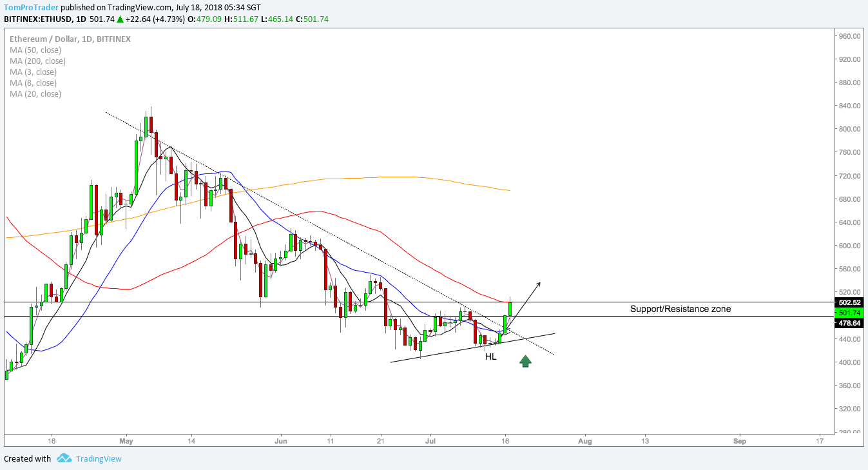This screenshot has width=868, height=470.
Task: Open the TradingView link in the footer
Action: tap(99, 458)
